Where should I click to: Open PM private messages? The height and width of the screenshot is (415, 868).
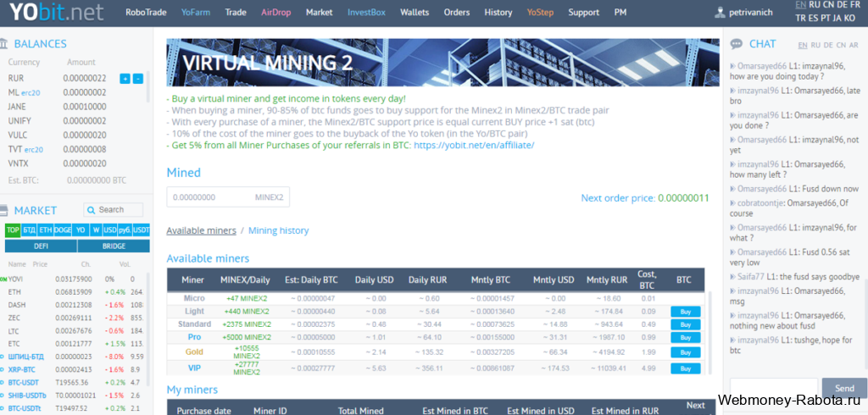[x=620, y=12]
